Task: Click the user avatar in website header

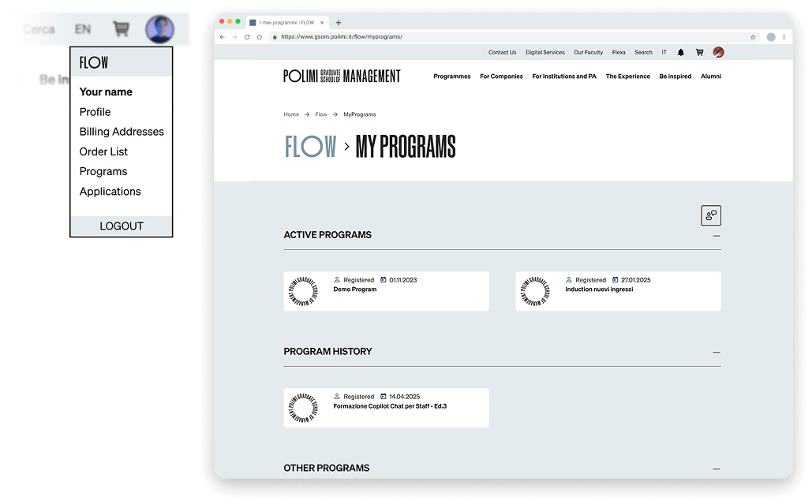Action: 718,53
